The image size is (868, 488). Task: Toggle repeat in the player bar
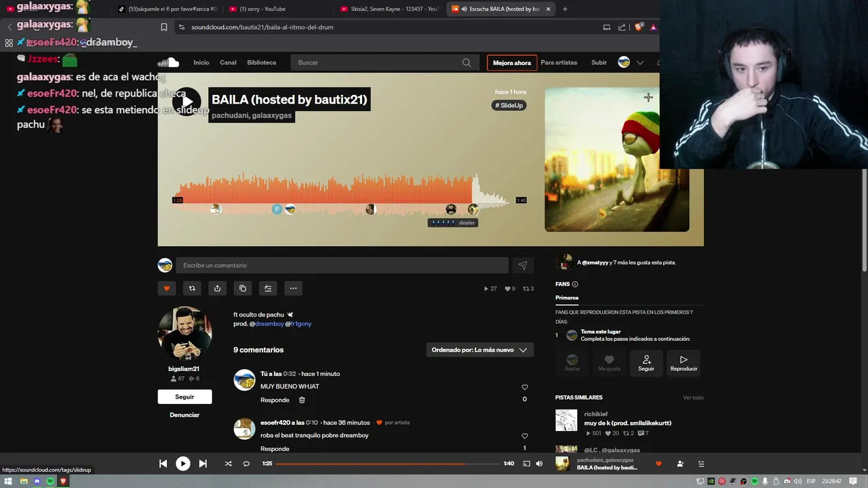click(246, 464)
